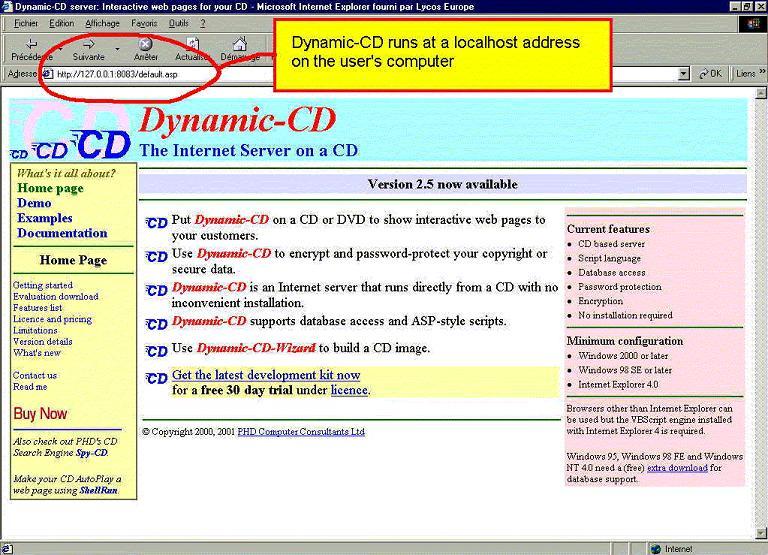
Task: Click the Internet zone globe in status bar
Action: 656,549
